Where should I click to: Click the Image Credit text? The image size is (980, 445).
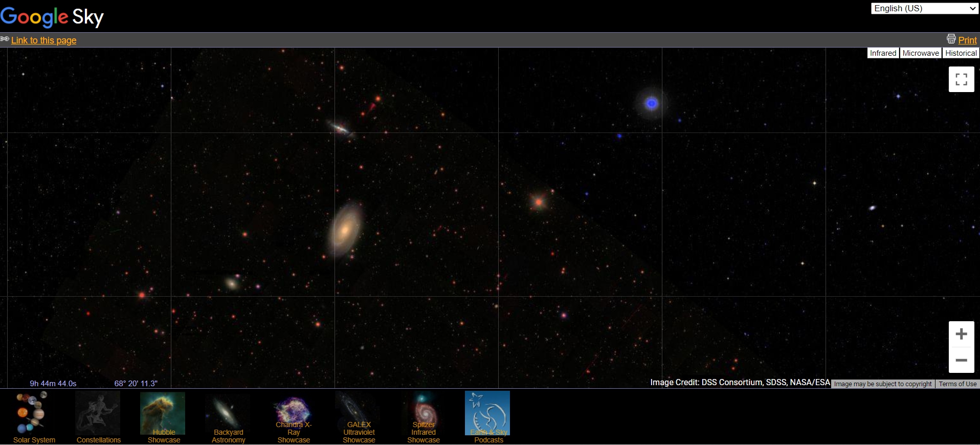point(740,383)
